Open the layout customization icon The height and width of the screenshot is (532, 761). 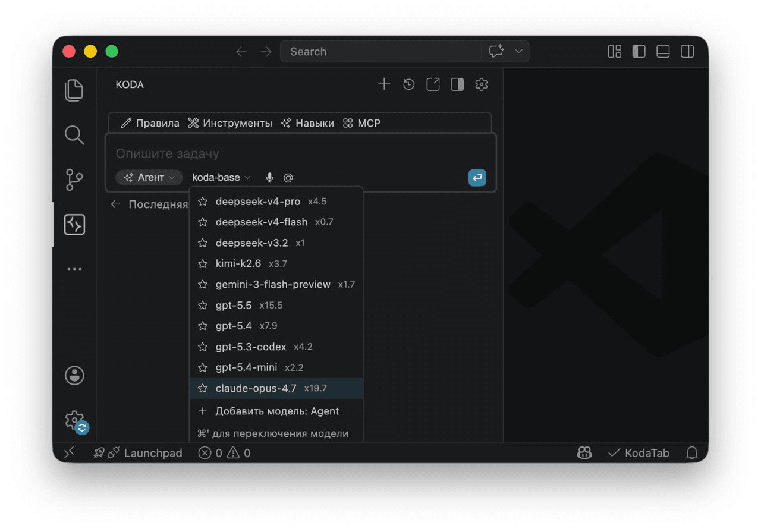coord(615,51)
